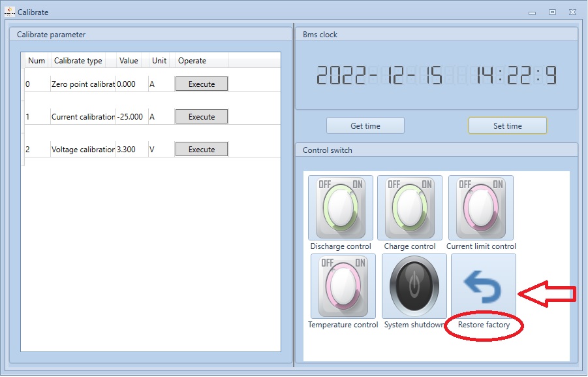Screen dimensions: 588x377
Task: Click the Calibrate type column header
Action: [79, 60]
